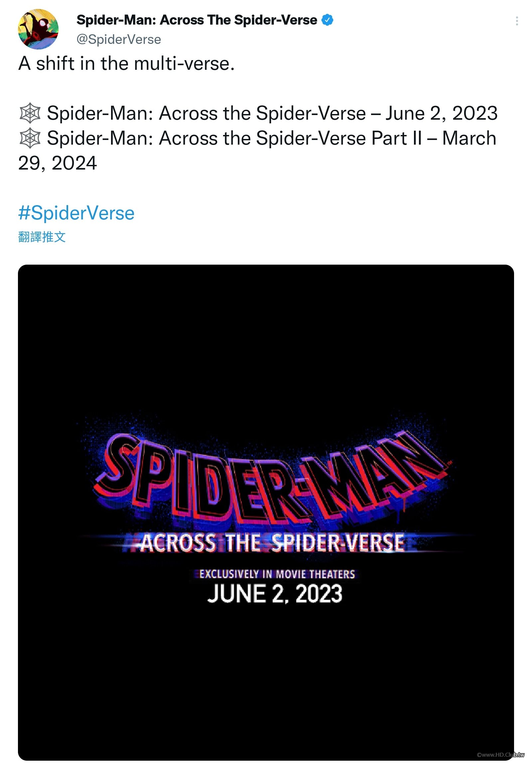The width and height of the screenshot is (532, 766).
Task: Click the 'A shift in the multi-verse.' text
Action: [x=127, y=63]
